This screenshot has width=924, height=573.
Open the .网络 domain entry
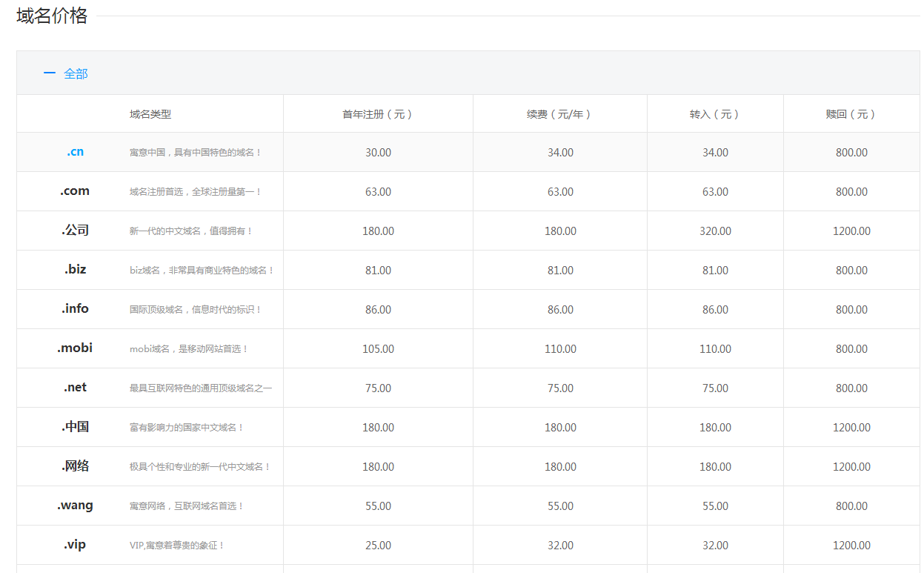[75, 466]
